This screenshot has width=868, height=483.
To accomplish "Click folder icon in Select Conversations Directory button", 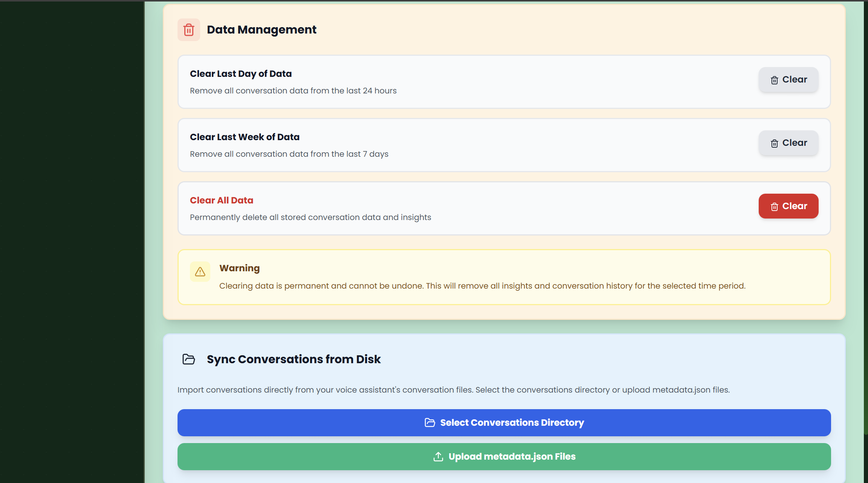I will coord(430,423).
